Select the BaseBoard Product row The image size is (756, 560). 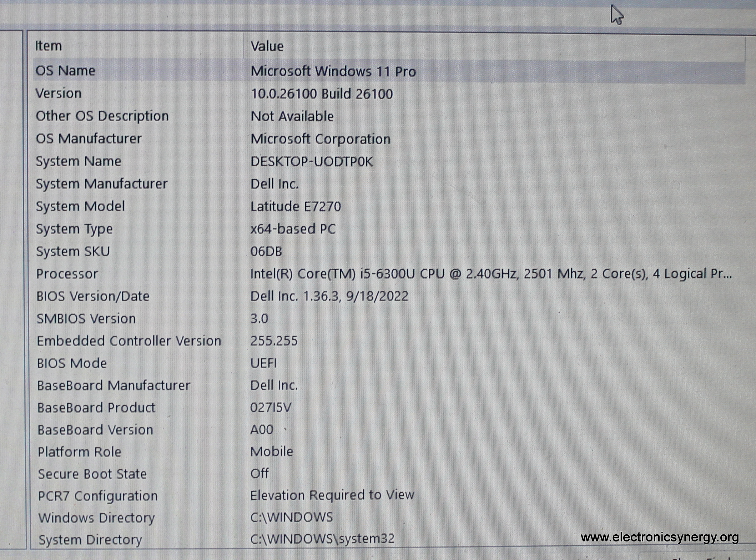coord(96,408)
